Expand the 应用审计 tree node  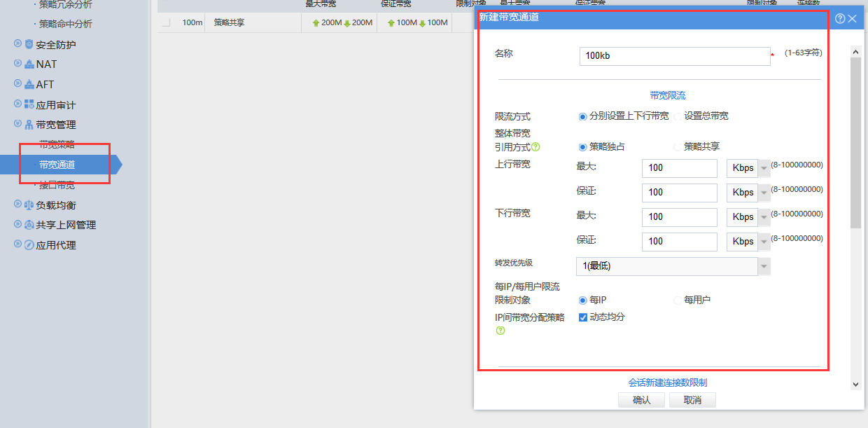coord(18,104)
